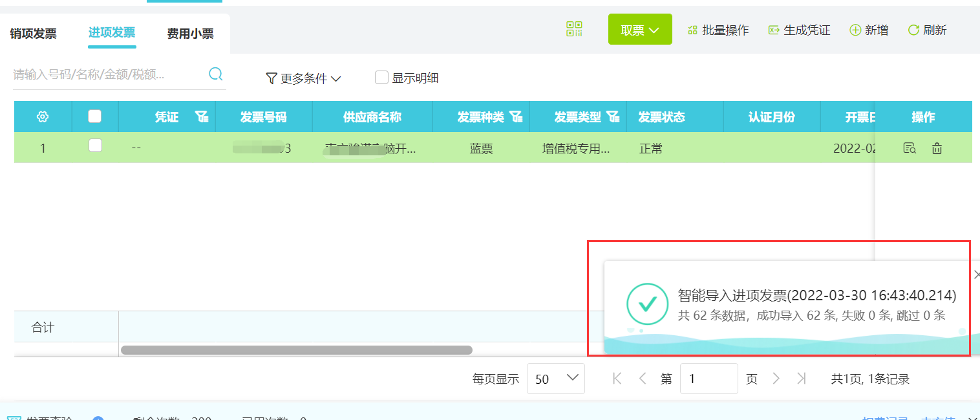Click the 认证月份 column header
The height and width of the screenshot is (420, 980).
772,117
